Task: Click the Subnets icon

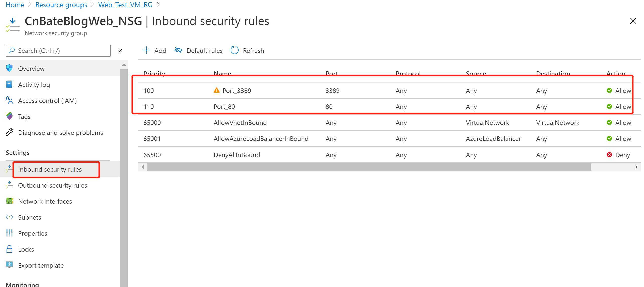Action: [x=9, y=217]
